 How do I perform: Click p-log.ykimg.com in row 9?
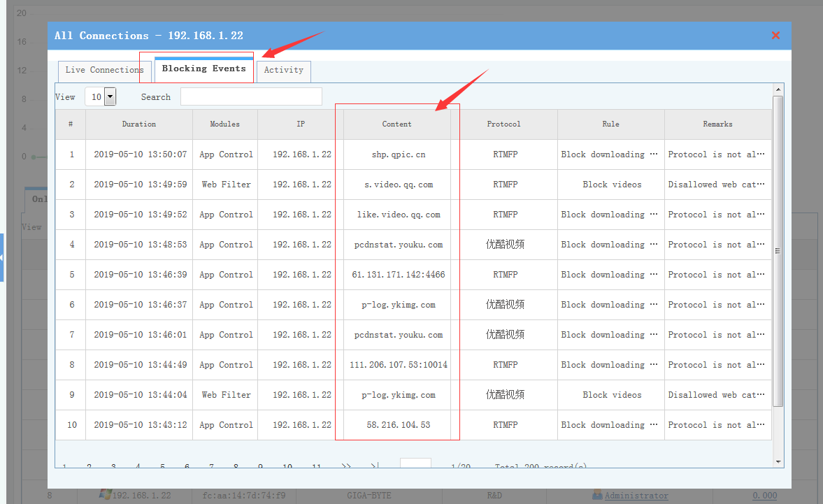click(x=399, y=395)
